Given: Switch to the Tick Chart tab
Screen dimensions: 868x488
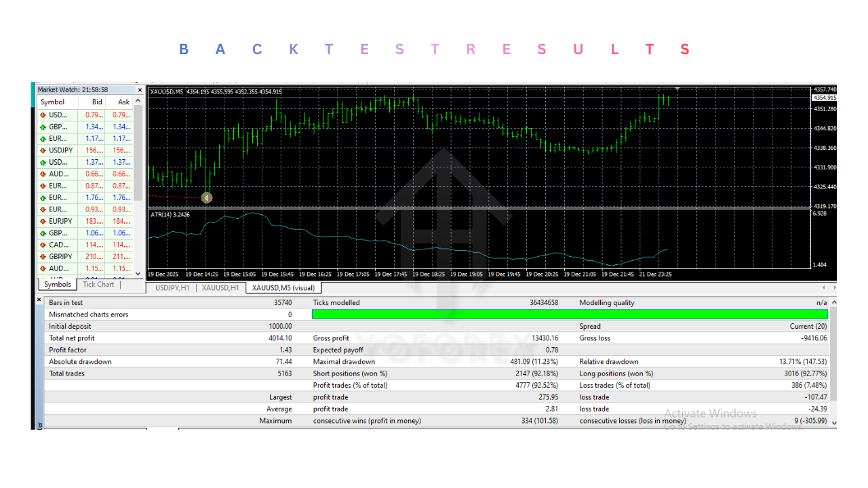Looking at the screenshot, I should [98, 285].
